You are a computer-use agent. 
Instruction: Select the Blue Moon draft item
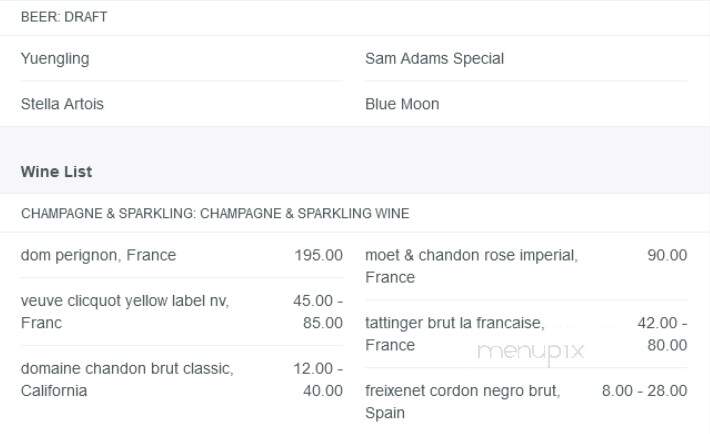click(402, 104)
